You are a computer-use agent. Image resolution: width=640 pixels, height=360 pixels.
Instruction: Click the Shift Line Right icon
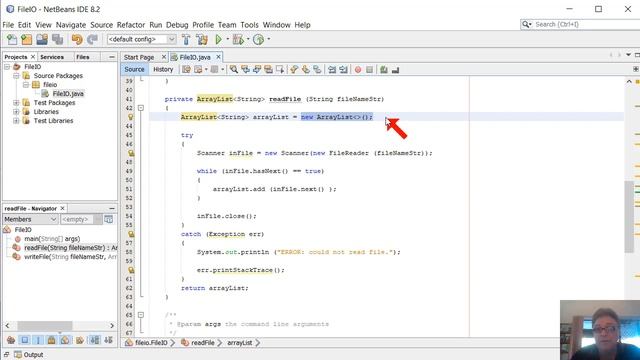click(x=343, y=70)
